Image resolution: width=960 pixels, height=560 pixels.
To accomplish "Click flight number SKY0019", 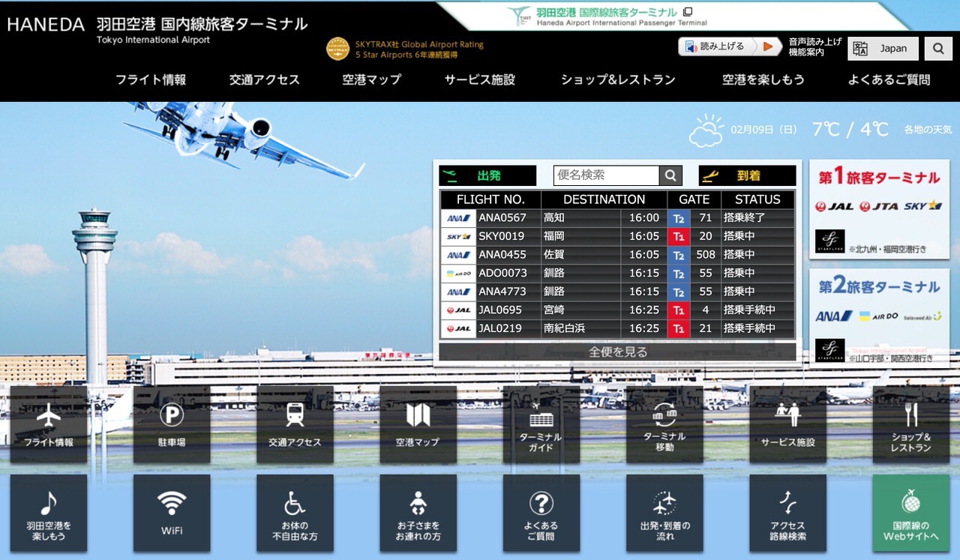I will 502,236.
